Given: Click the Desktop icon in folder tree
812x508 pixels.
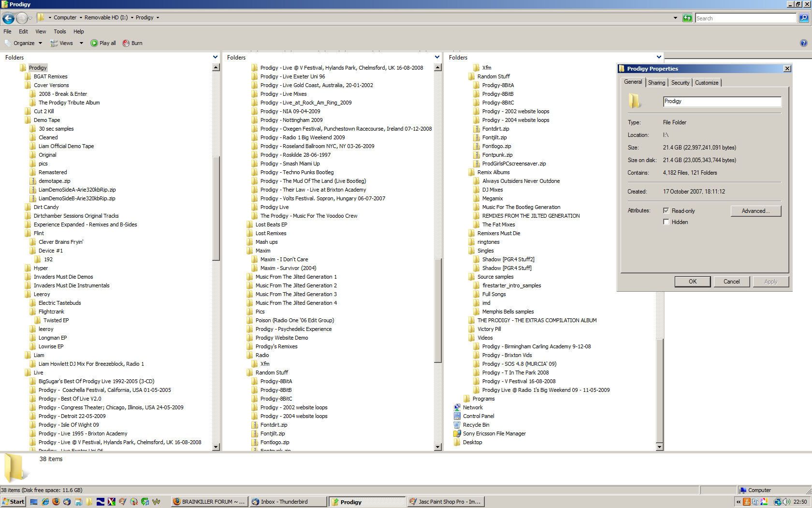Looking at the screenshot, I should point(457,442).
